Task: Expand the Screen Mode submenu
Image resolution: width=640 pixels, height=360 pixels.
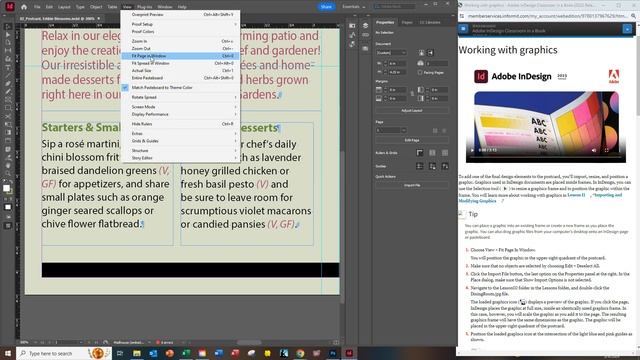Action: (x=180, y=107)
